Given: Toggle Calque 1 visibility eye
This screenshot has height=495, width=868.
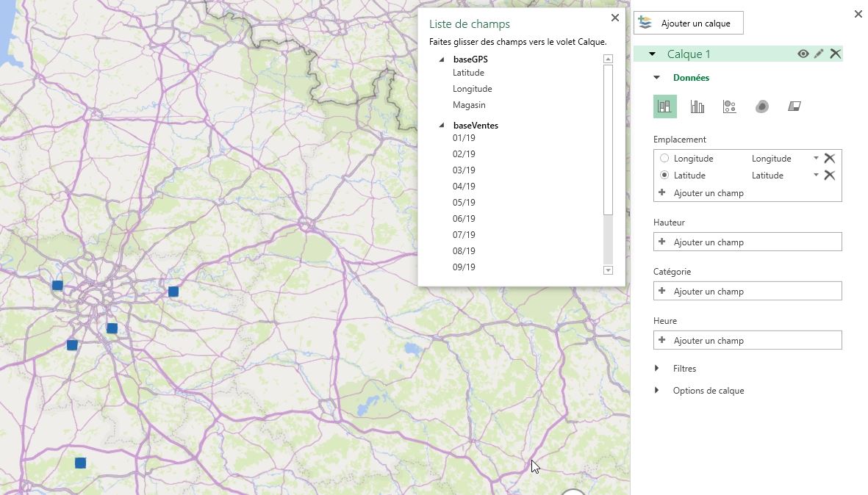Looking at the screenshot, I should point(803,54).
